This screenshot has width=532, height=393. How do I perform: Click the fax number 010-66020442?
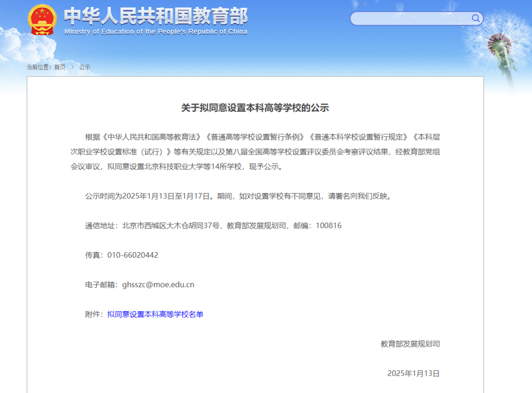coord(133,255)
